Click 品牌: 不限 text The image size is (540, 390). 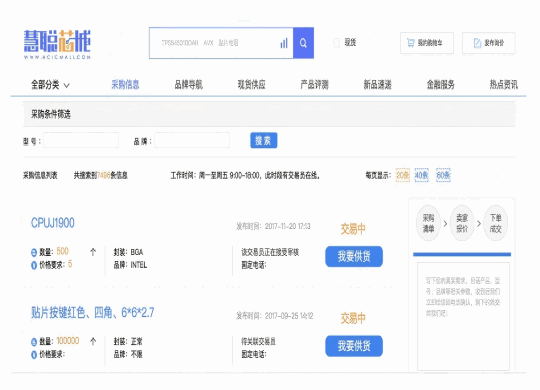point(128,354)
